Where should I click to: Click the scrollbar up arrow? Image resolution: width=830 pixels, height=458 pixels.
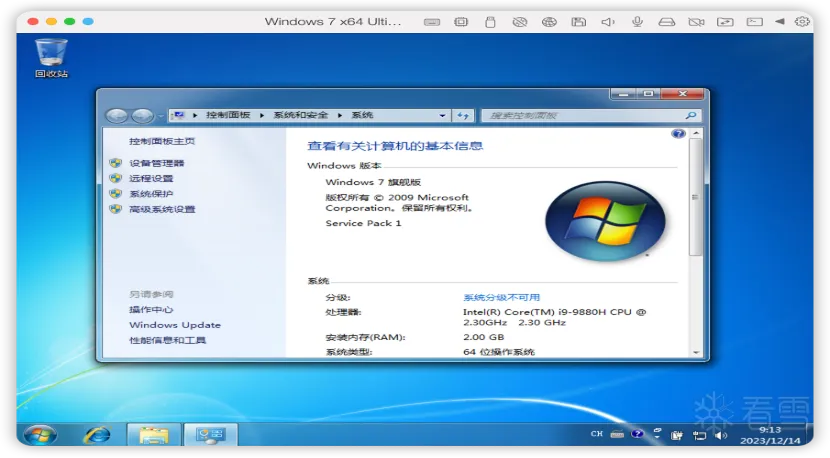pos(696,133)
